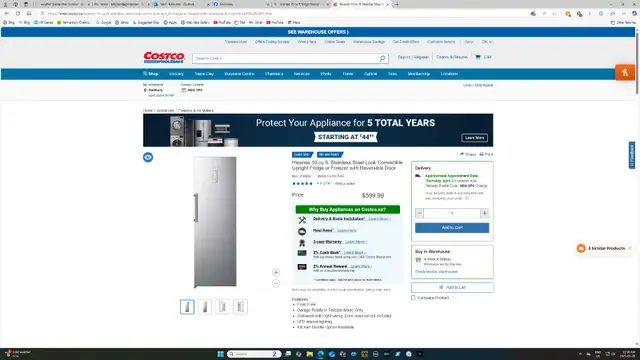The height and width of the screenshot is (360, 640).
Task: Decrease quantity with the minus stepper
Action: [419, 213]
